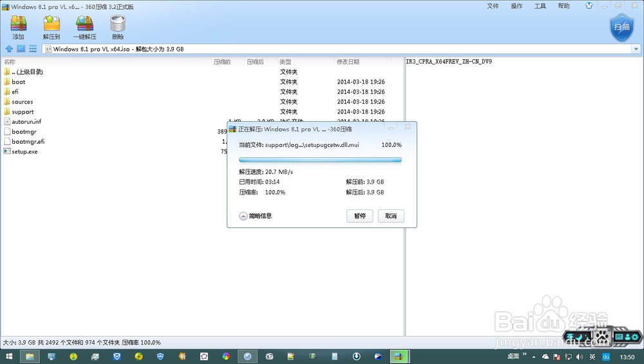Click the 英 input method indicator
Screen dimensions: 644x364
click(592, 357)
